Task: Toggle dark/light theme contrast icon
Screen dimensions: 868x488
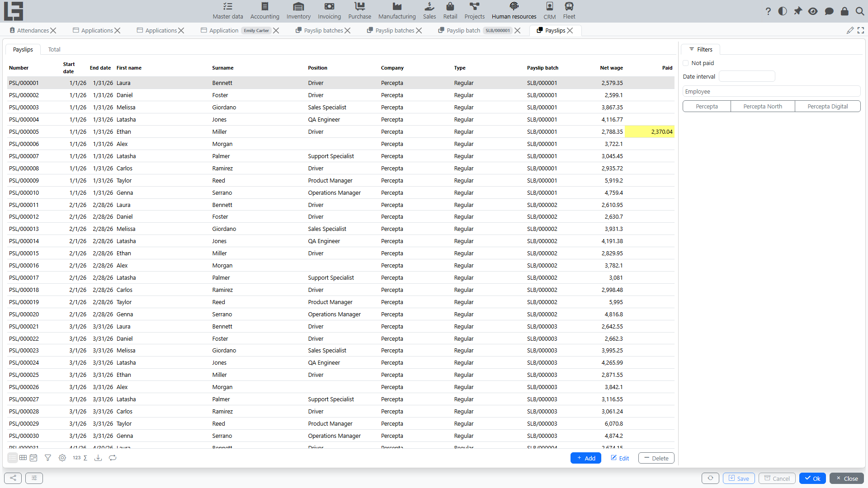Action: (x=783, y=11)
